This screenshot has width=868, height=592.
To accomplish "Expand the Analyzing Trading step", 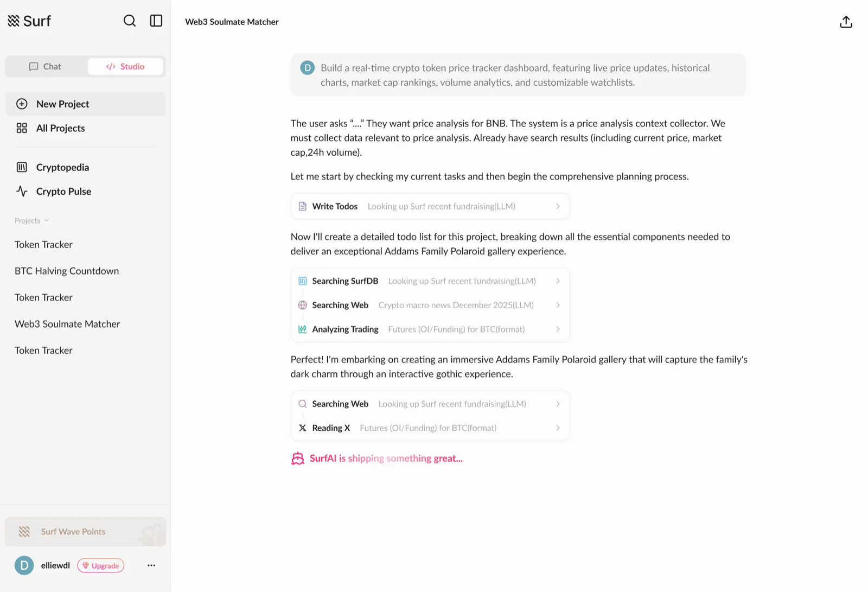I will point(430,329).
